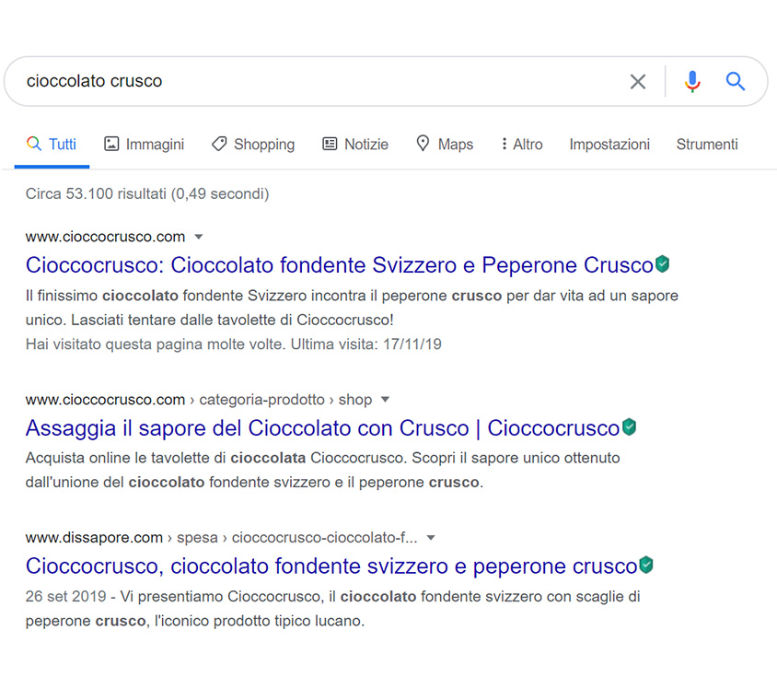Viewport: 777px width, 700px height.
Task: Open the Altro more-options menu
Action: tap(522, 145)
